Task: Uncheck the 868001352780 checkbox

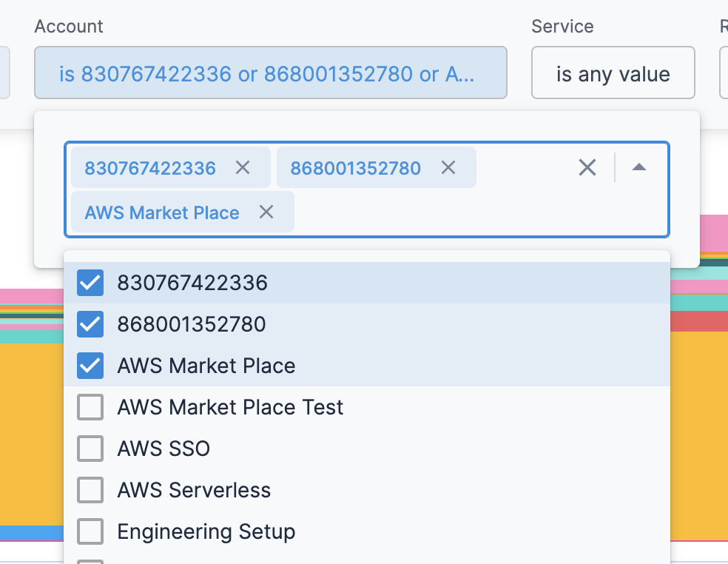Action: [90, 324]
